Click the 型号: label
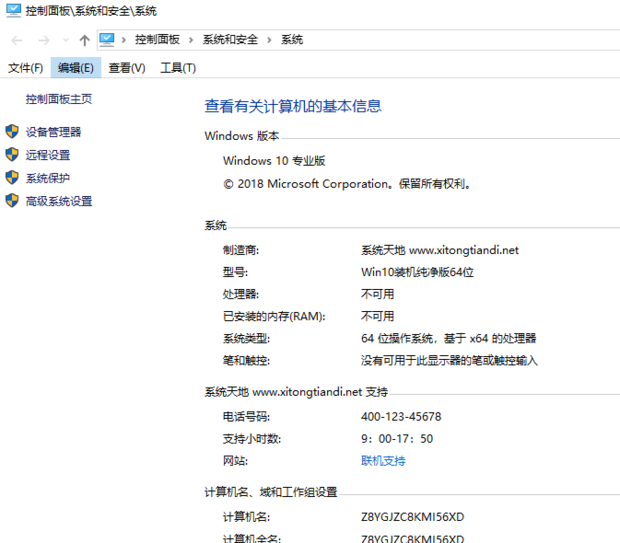 click(x=235, y=272)
